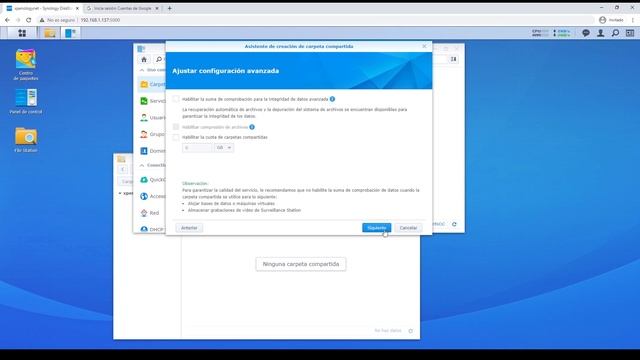The width and height of the screenshot is (640, 360).
Task: Select the DHCP Server sidebar item
Action: tap(153, 229)
